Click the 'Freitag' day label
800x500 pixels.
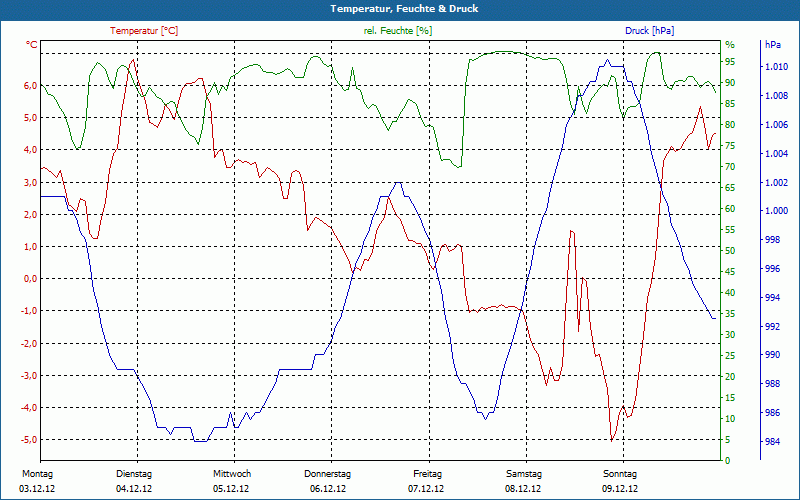click(428, 474)
